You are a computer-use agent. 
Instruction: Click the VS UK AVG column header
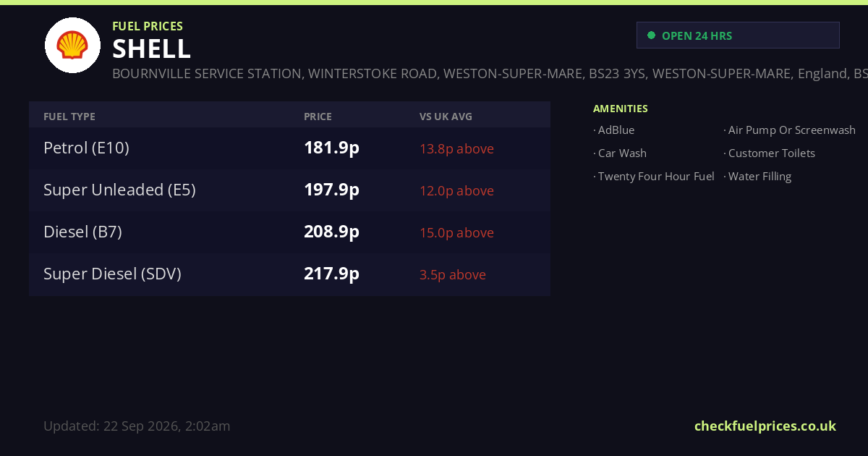[x=446, y=117]
